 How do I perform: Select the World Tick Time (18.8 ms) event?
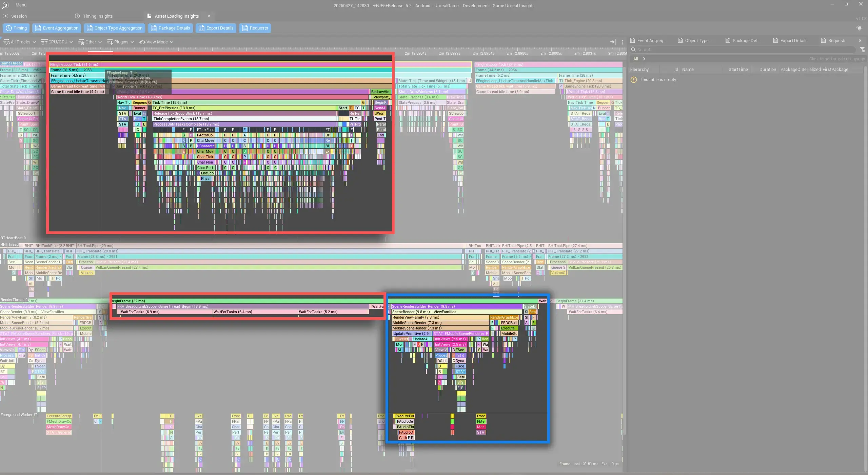click(243, 97)
